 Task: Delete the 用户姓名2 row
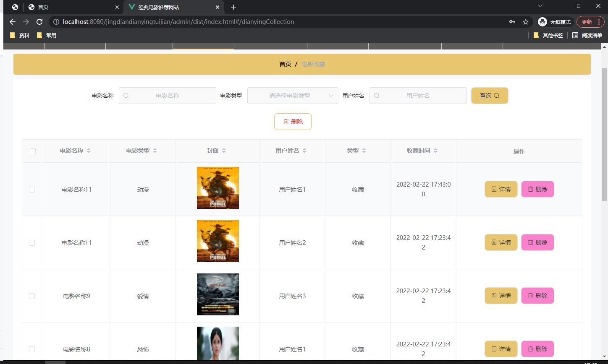[537, 242]
